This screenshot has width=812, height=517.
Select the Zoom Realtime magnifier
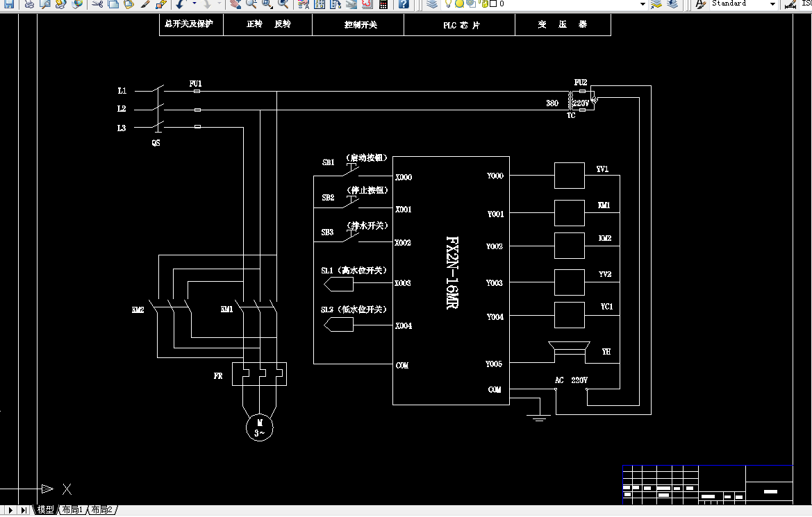click(x=251, y=4)
